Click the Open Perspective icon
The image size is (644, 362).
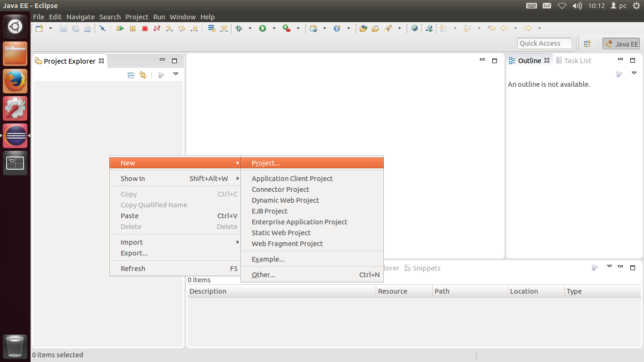(587, 44)
